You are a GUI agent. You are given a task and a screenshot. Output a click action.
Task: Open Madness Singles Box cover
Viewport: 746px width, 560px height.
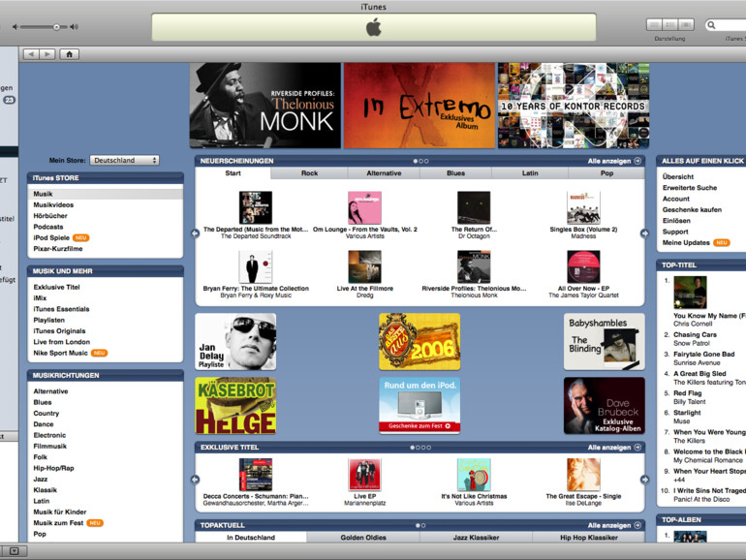coord(583,207)
